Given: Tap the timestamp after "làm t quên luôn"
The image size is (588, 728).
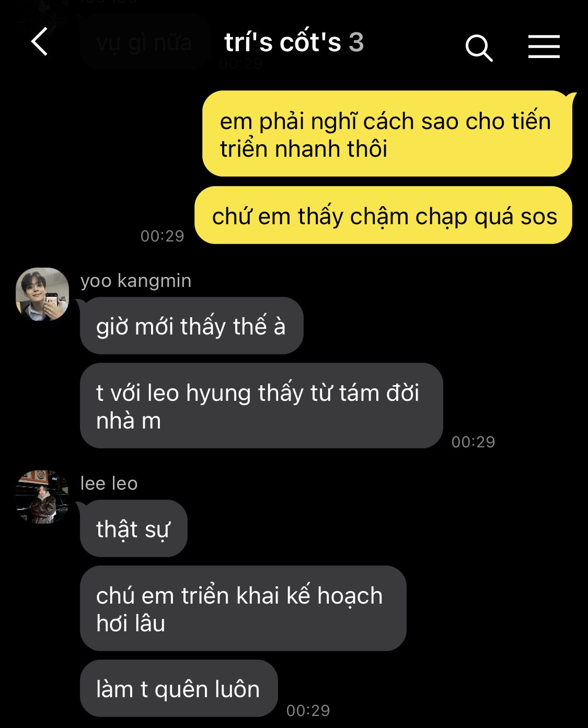Looking at the screenshot, I should (x=308, y=710).
